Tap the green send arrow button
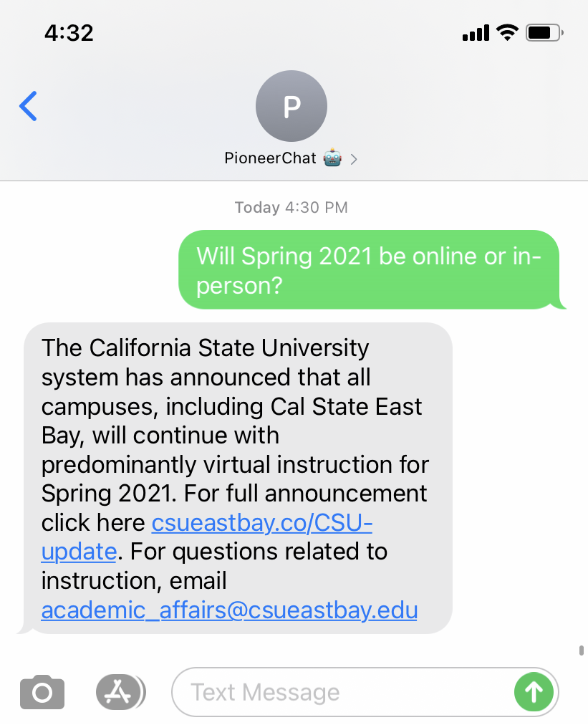The height and width of the screenshot is (725, 588). pyautogui.click(x=534, y=692)
